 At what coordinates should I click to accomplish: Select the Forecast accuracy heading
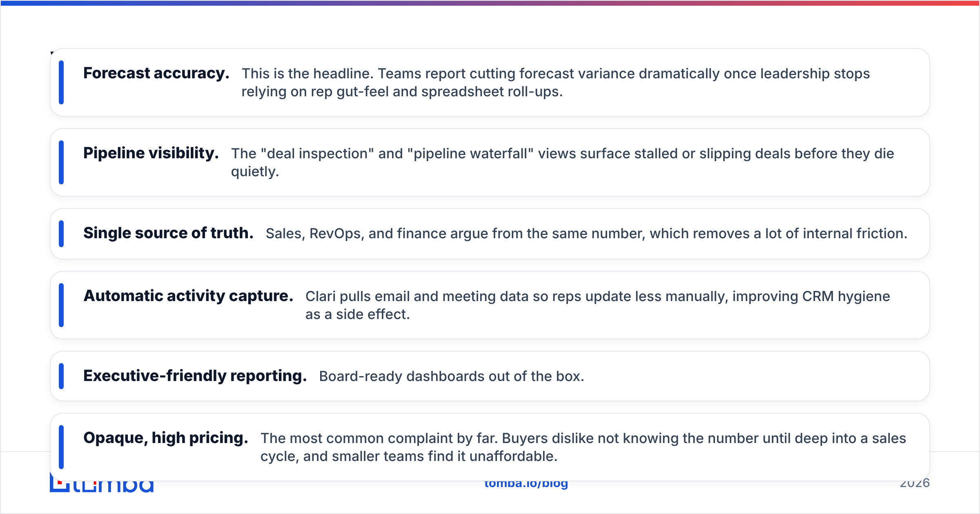[x=156, y=73]
